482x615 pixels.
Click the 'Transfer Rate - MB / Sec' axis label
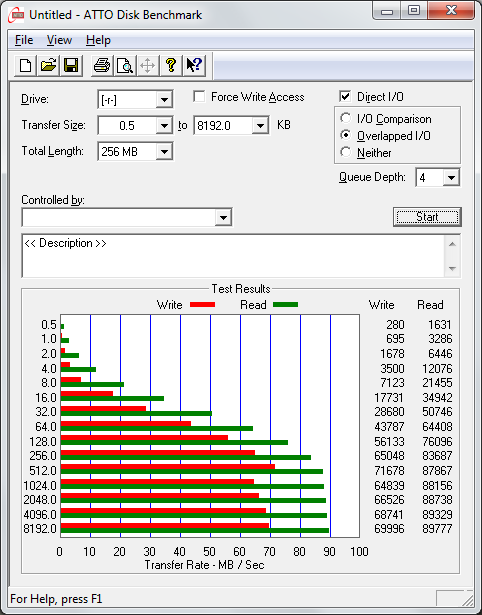[204, 565]
